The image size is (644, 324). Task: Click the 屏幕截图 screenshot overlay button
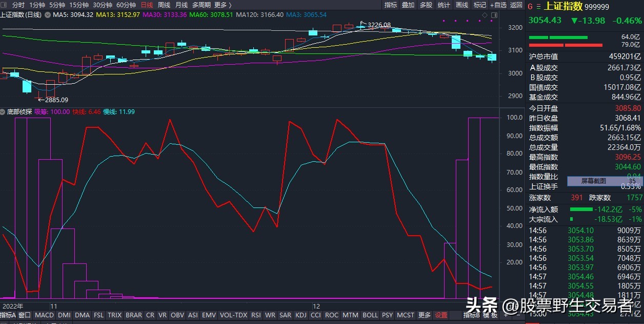pos(593,181)
